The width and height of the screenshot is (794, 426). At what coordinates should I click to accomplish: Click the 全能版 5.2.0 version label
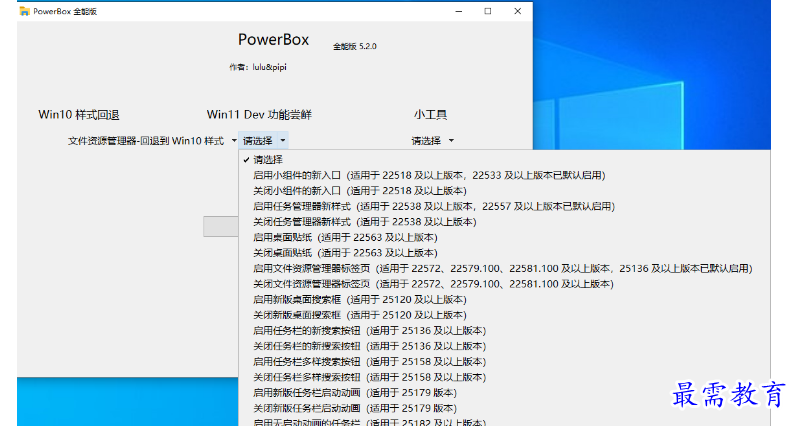pos(354,46)
